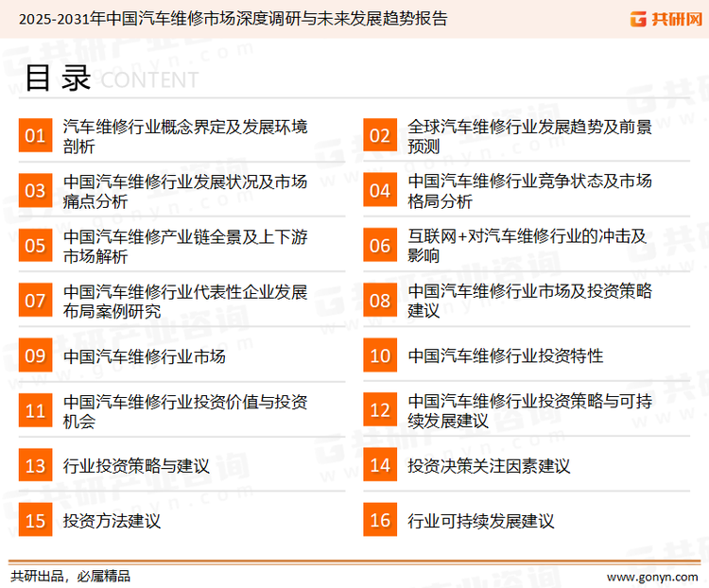The width and height of the screenshot is (709, 588).
Task: Click the orange 14 number box
Action: (380, 465)
